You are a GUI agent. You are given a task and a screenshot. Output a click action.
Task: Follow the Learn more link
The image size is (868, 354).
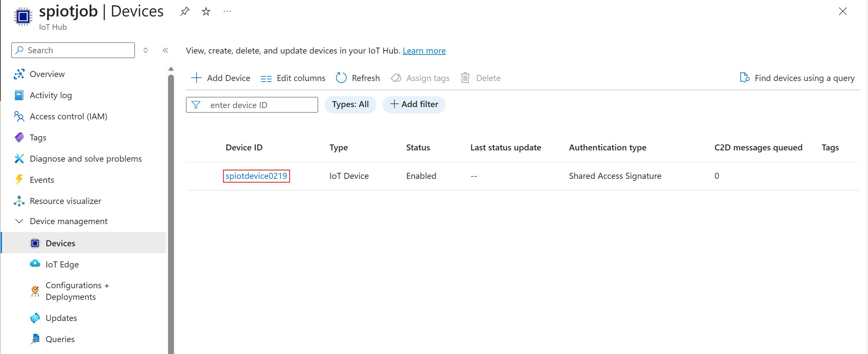[x=424, y=51]
